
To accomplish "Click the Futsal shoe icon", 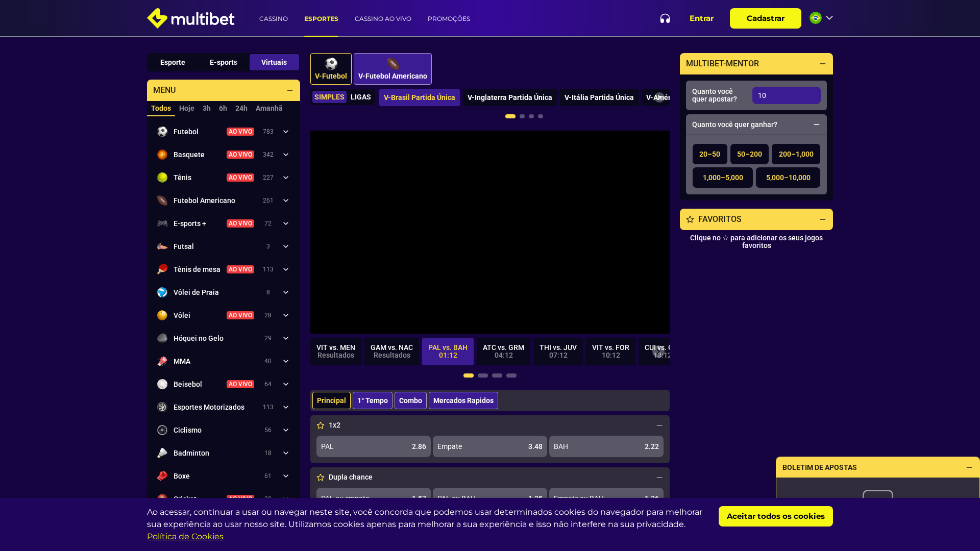I will pyautogui.click(x=162, y=246).
